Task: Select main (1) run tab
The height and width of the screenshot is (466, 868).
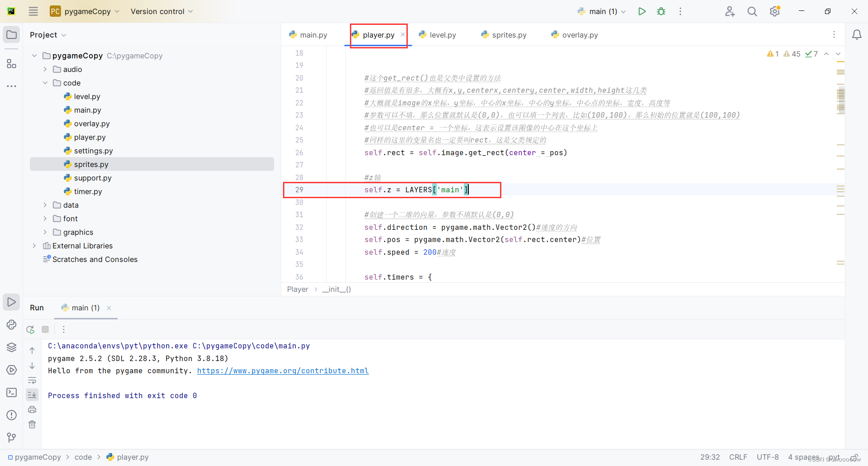Action: 80,308
